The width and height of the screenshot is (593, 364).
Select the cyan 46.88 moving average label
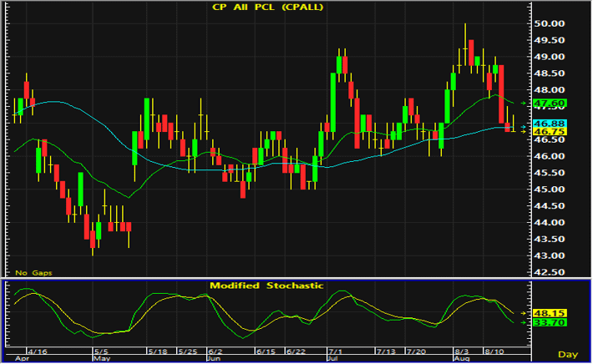pyautogui.click(x=550, y=124)
